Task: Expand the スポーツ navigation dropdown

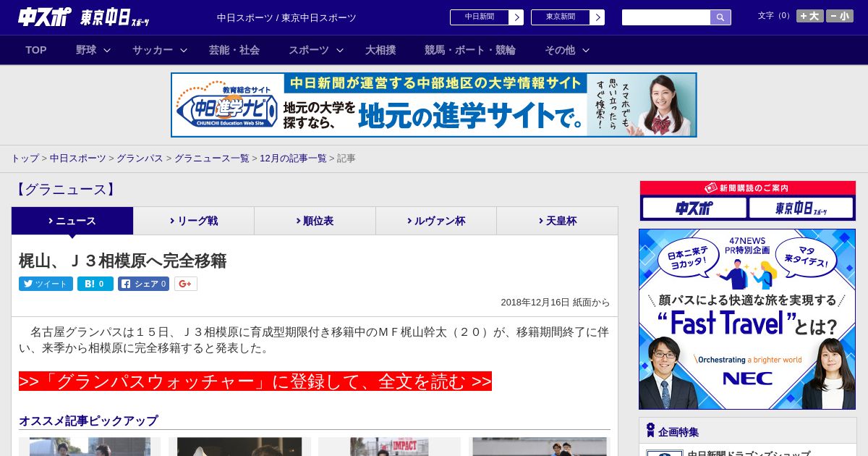Action: coord(316,50)
